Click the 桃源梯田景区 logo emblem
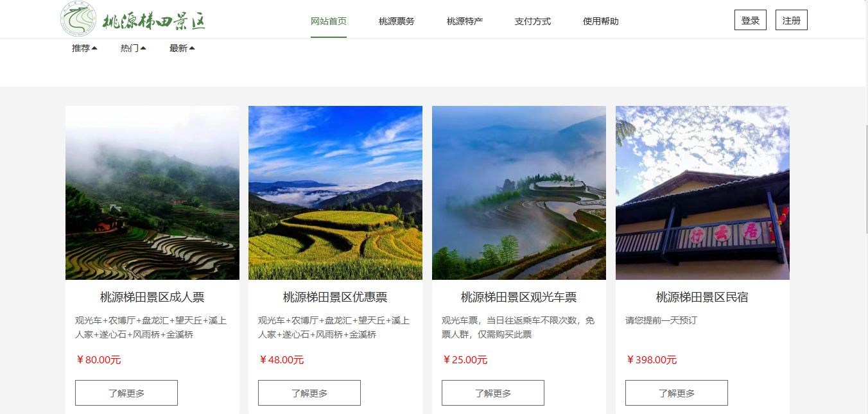Screen dimensions: 868x414 pos(78,19)
